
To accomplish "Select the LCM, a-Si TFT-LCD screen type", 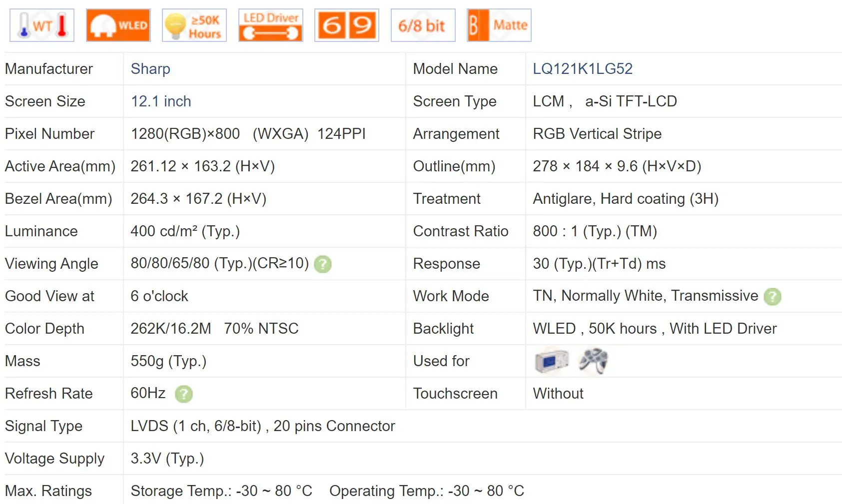I will 605,101.
